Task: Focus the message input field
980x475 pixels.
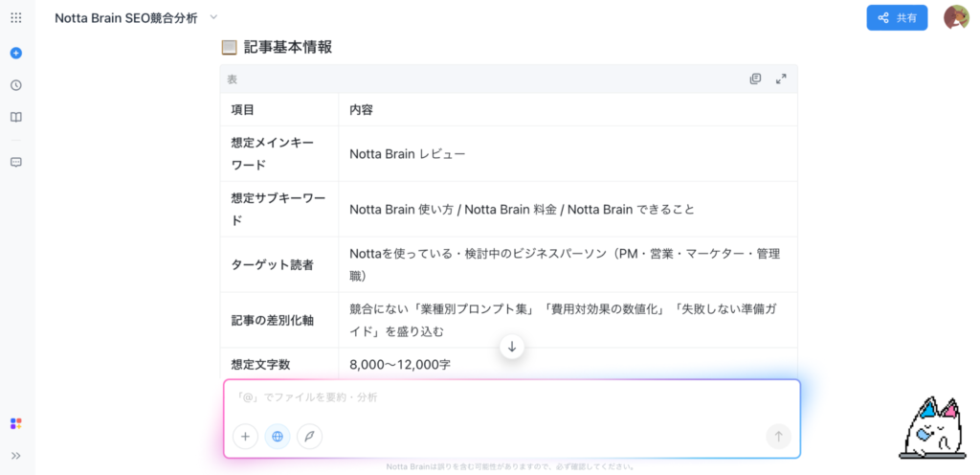Action: coord(512,397)
